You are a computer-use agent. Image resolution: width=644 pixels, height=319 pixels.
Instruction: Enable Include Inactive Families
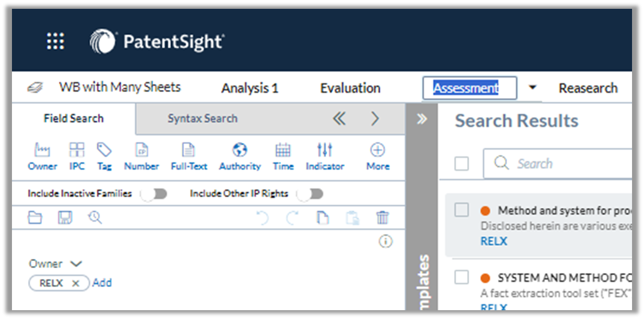point(153,193)
